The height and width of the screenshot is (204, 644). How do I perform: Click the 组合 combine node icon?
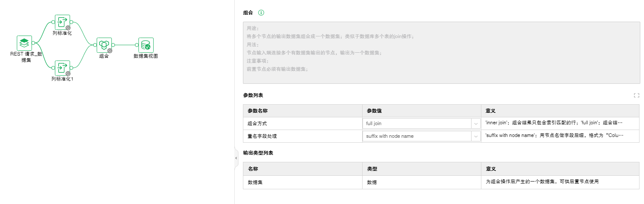pos(104,45)
